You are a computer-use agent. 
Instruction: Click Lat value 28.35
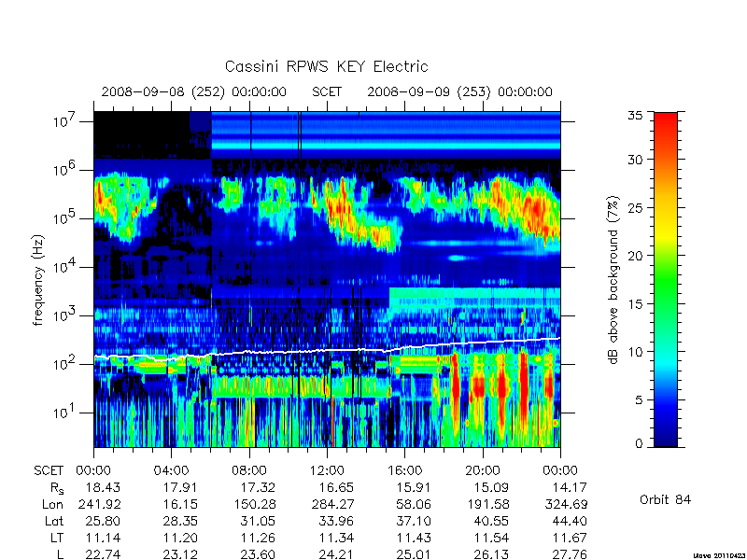(180, 522)
